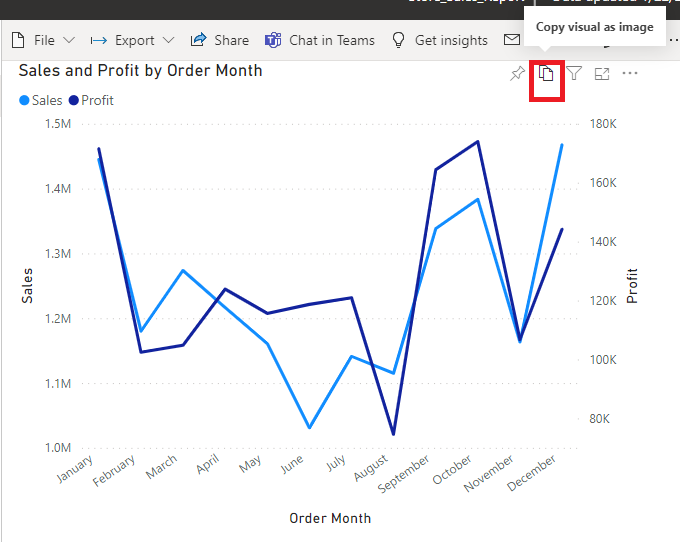
Task: Click the Get insights button
Action: click(x=440, y=40)
